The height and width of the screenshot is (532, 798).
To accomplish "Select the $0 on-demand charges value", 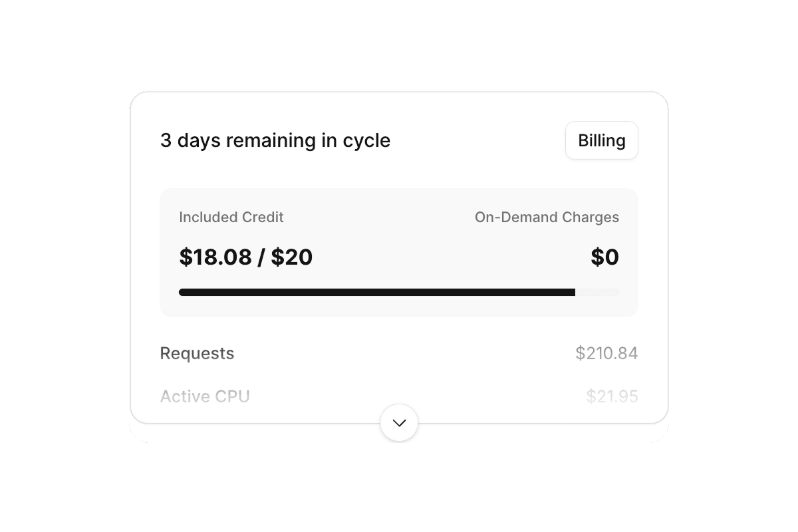I will 604,257.
